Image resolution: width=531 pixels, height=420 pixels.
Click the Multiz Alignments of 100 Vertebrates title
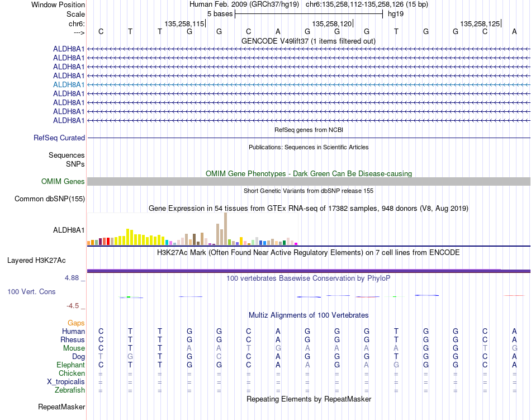coord(309,315)
